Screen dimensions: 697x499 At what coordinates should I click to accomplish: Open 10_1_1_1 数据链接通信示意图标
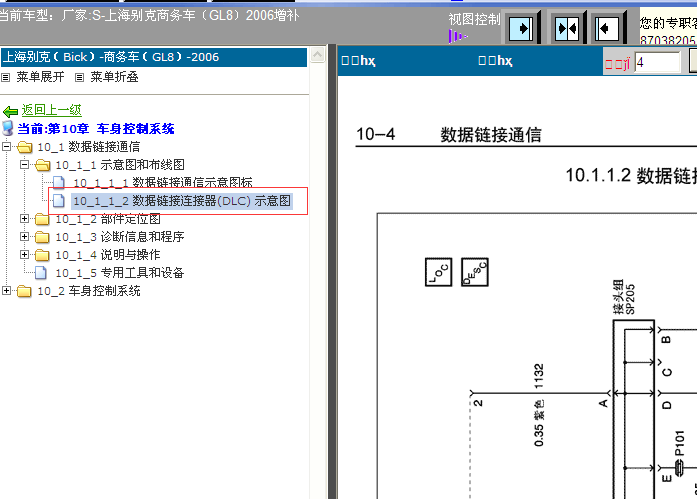(x=163, y=183)
